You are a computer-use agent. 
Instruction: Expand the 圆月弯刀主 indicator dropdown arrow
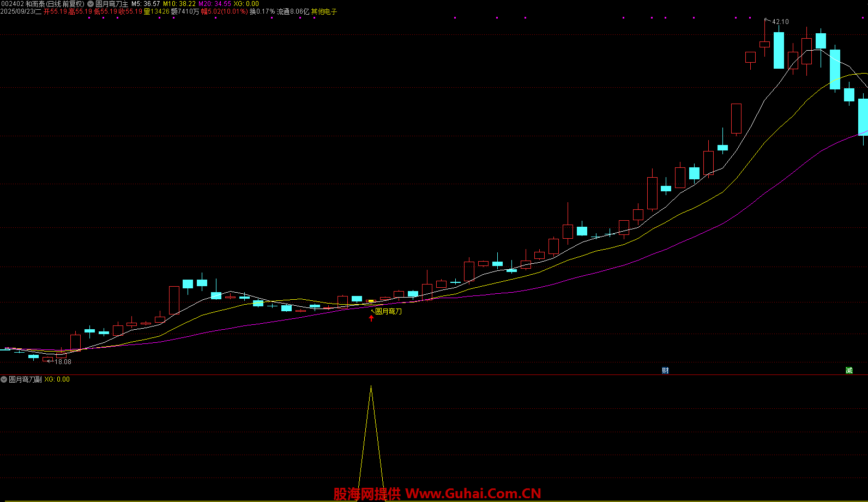91,4
